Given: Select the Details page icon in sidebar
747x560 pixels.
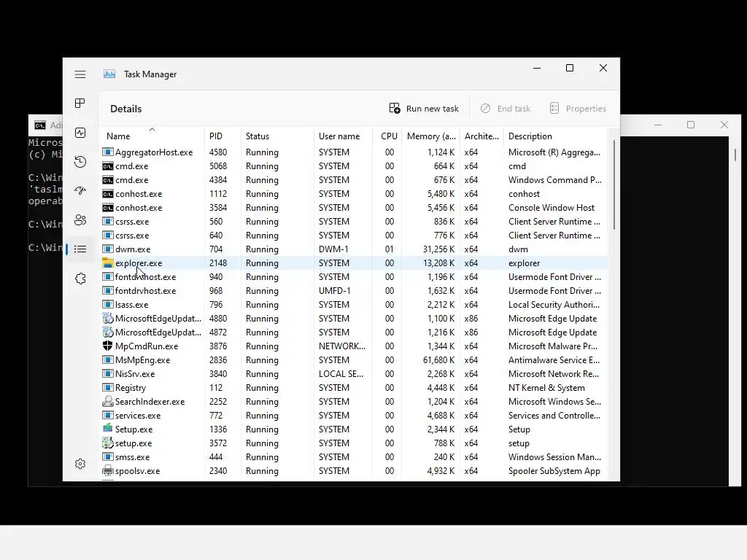Looking at the screenshot, I should [x=80, y=249].
